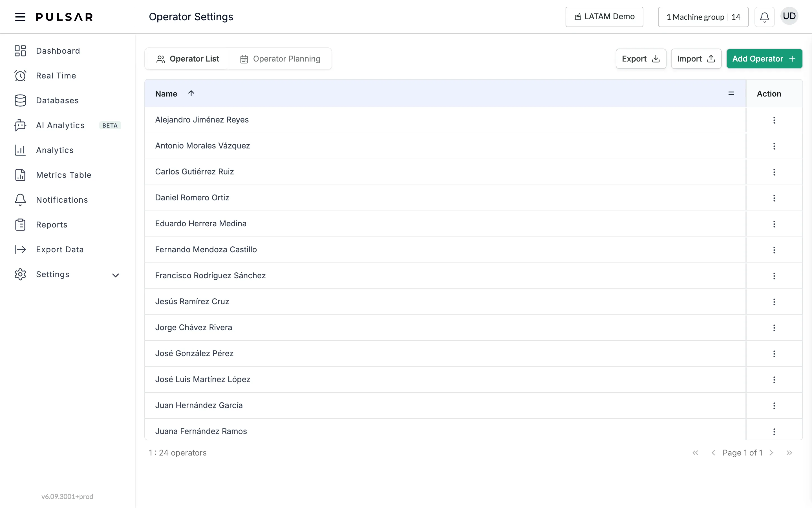Click the Import button
Screen dimensions: 812x508
click(696, 59)
